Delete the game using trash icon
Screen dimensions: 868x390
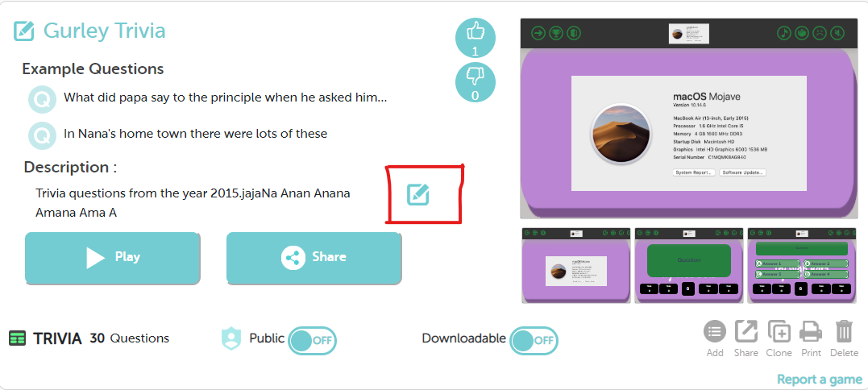(x=844, y=331)
